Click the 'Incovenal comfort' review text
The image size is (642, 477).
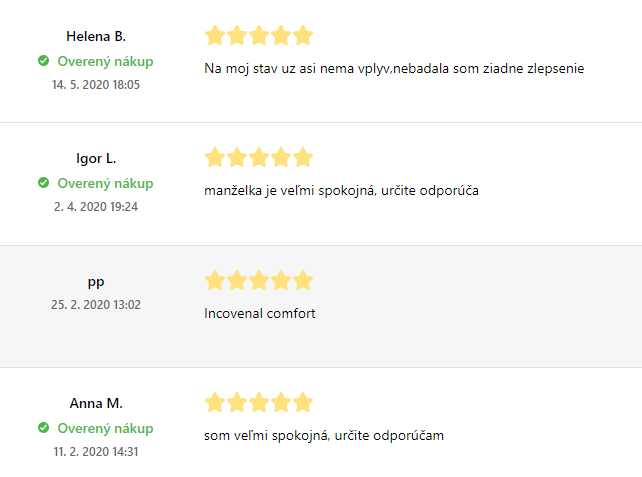click(260, 313)
